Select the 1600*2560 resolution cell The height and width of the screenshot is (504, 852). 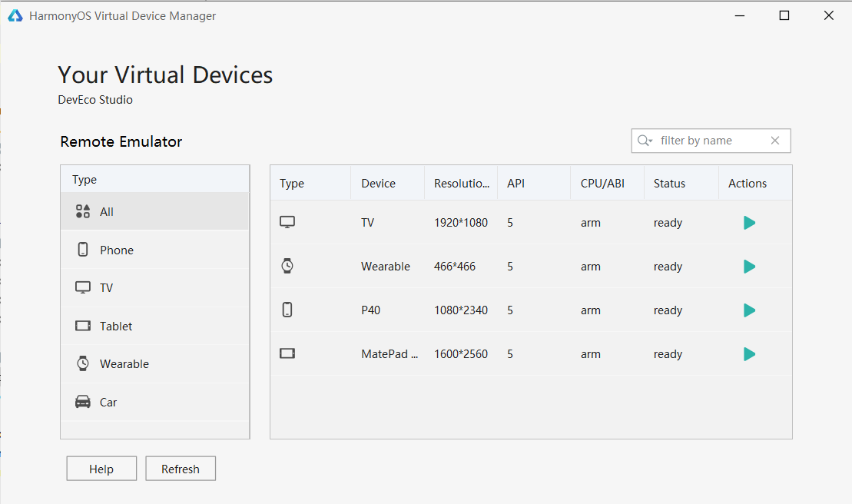click(x=461, y=354)
